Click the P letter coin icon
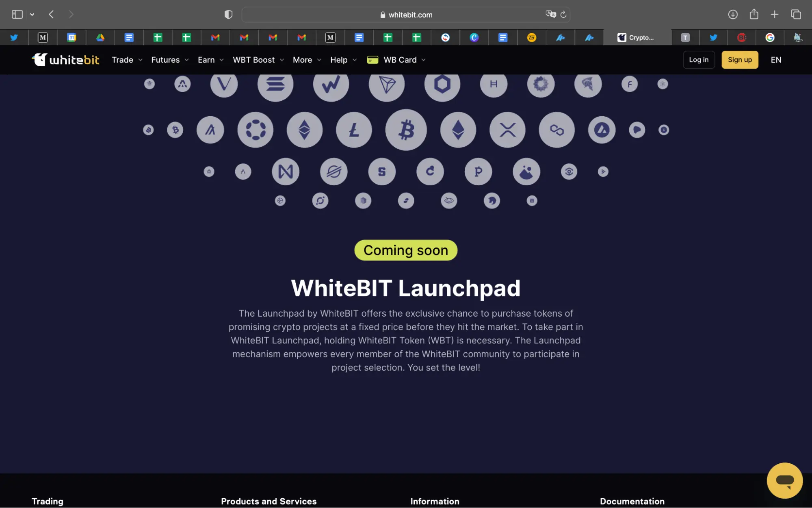This screenshot has width=812, height=508. [x=478, y=172]
